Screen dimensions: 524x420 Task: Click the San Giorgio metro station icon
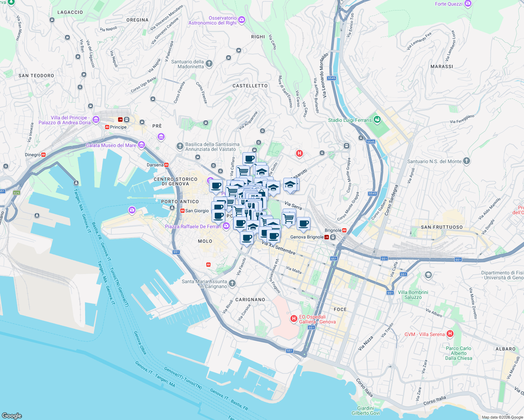pos(183,211)
